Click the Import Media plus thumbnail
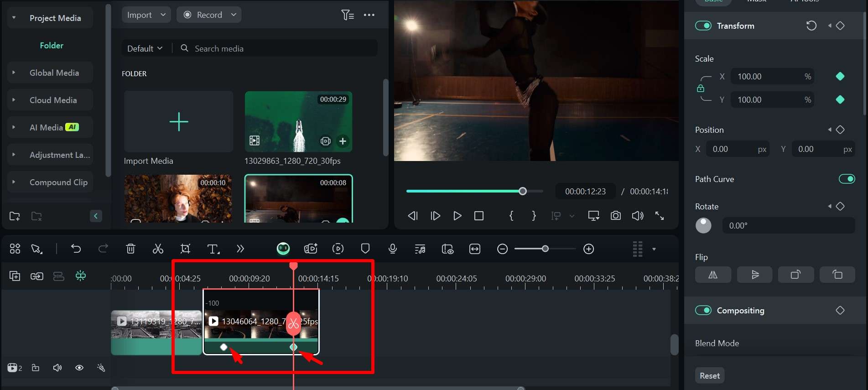The height and width of the screenshot is (390, 868). pyautogui.click(x=179, y=122)
